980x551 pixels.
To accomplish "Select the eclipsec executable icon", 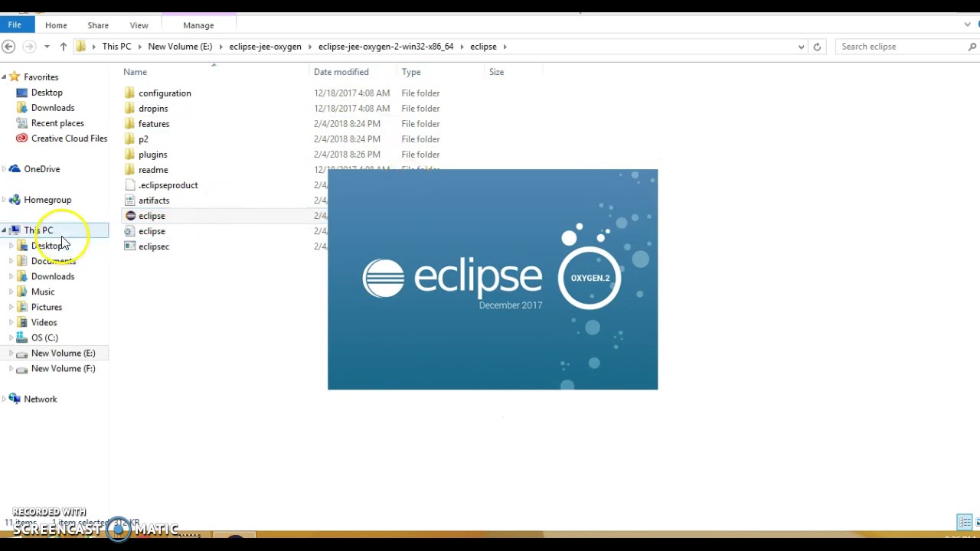I will tap(130, 246).
